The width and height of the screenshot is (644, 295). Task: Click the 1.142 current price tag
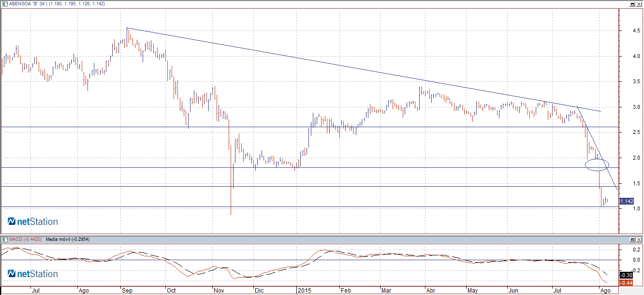627,201
